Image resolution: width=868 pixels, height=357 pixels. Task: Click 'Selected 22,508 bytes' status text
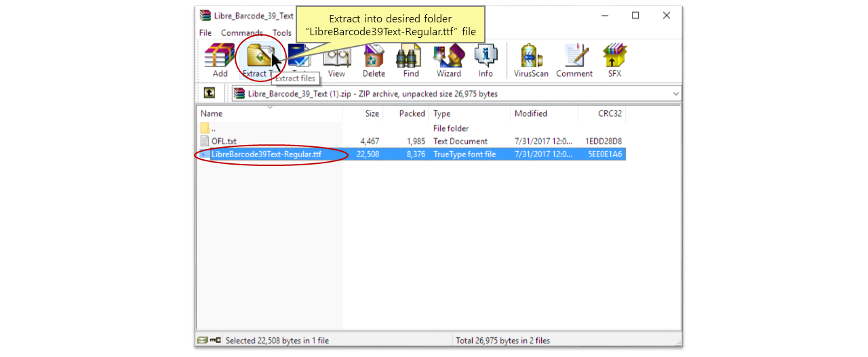point(277,341)
